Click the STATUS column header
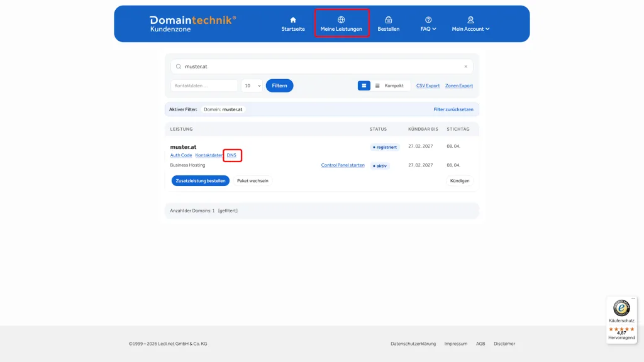 [378, 129]
